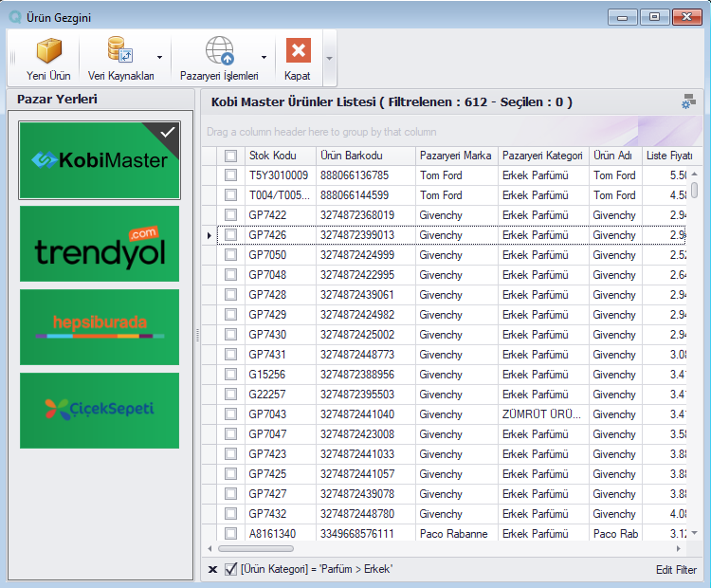Check the GP7422 row checkbox
711x588 pixels.
pos(230,215)
